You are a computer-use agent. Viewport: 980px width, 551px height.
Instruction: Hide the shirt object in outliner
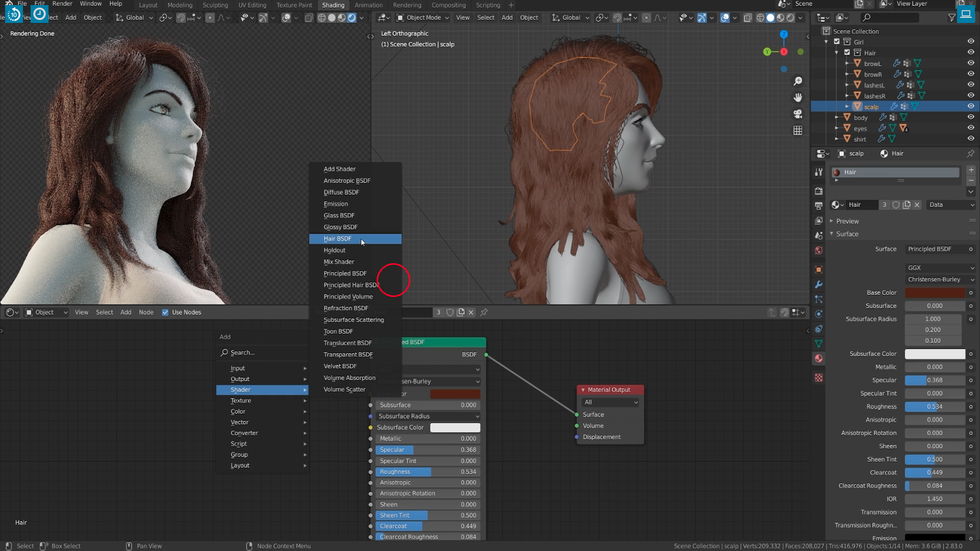point(970,139)
